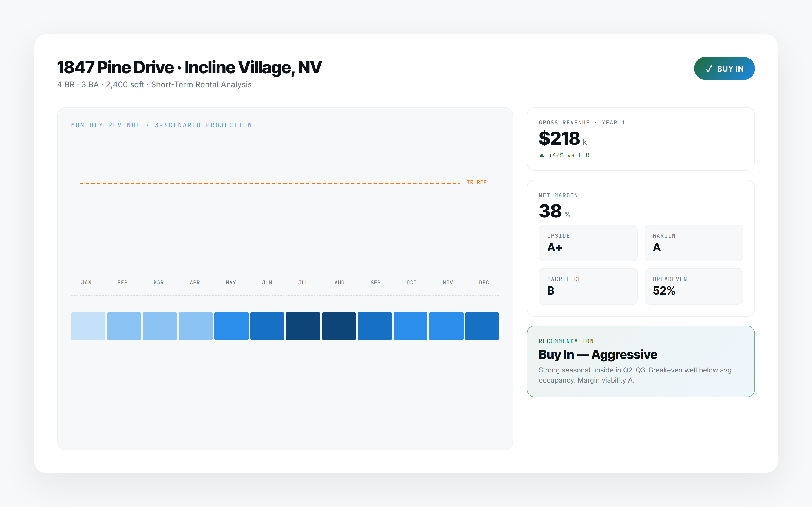Select the SACRIFICE B grade card
This screenshot has width=812, height=507.
pos(588,286)
